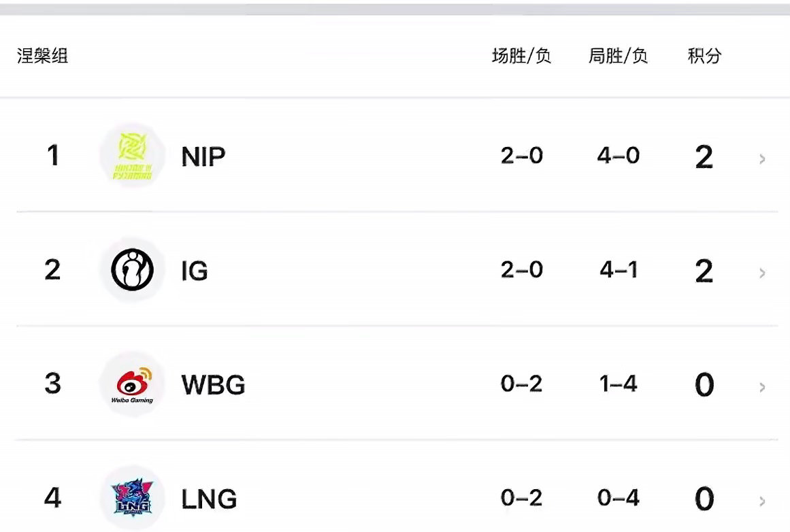The width and height of the screenshot is (790, 532).
Task: Click the 积分 column header
Action: (x=704, y=55)
